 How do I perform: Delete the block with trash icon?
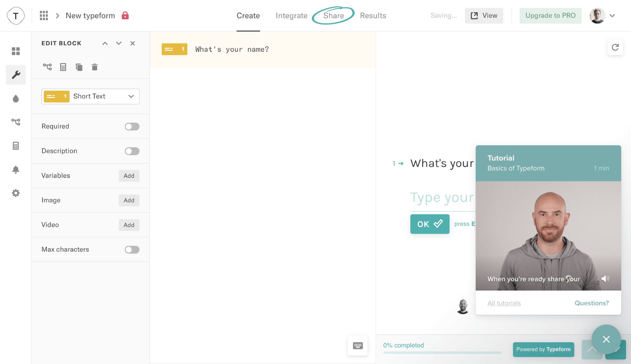point(95,67)
